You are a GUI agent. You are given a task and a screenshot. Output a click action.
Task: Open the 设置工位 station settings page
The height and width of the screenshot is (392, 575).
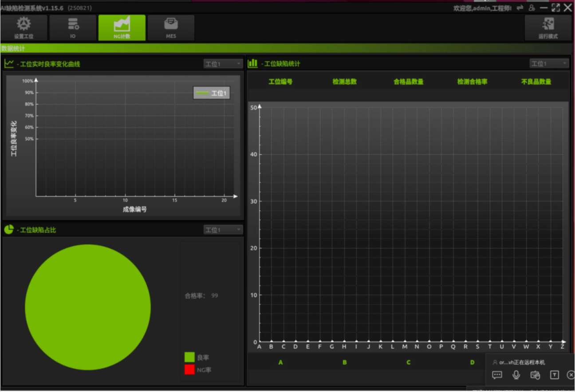pyautogui.click(x=24, y=28)
